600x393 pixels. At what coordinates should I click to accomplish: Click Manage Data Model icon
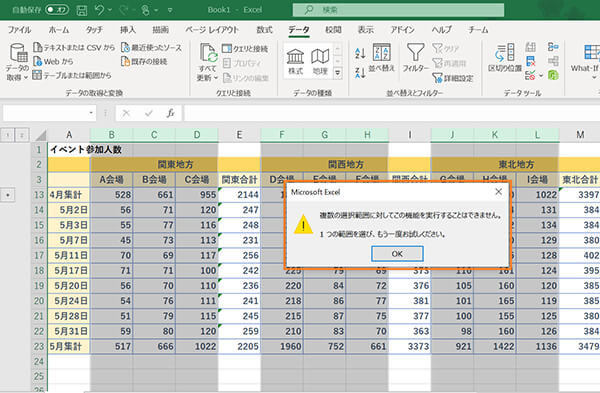pos(553,75)
